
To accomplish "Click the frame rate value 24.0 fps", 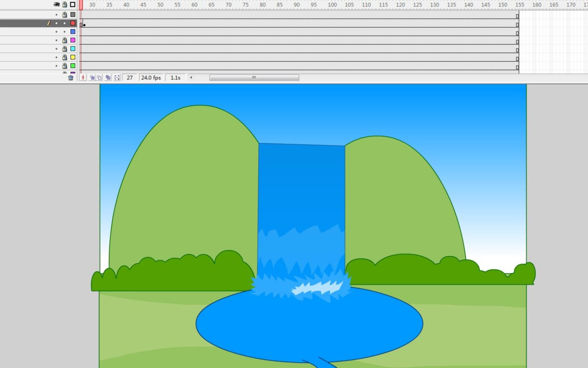I will 151,78.
